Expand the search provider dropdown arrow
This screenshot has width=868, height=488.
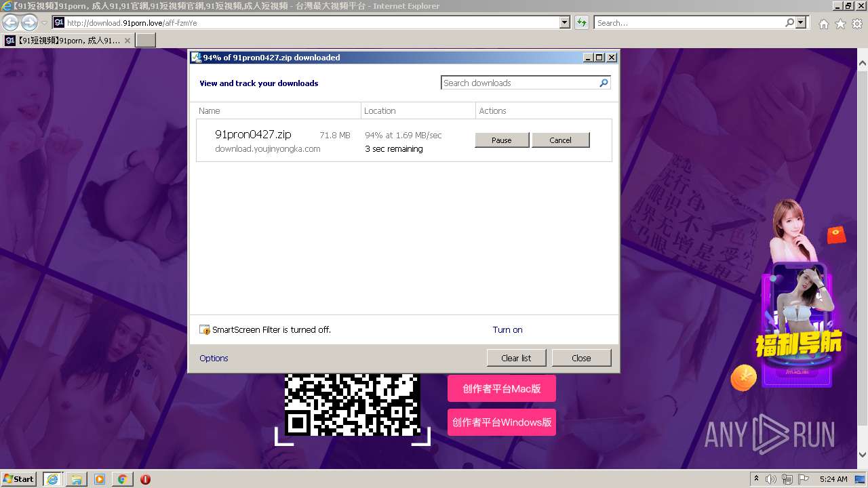pyautogui.click(x=802, y=22)
